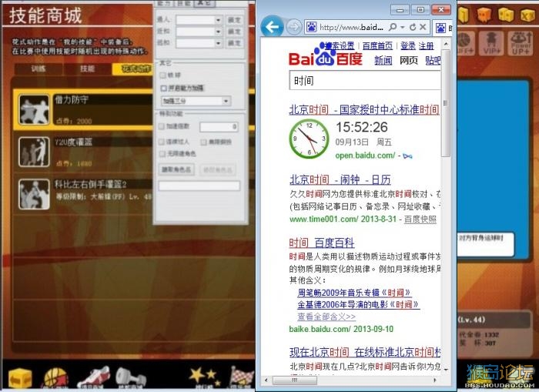Click the VIP+ icon in the game
The width and height of the screenshot is (539, 392).
[x=491, y=43]
